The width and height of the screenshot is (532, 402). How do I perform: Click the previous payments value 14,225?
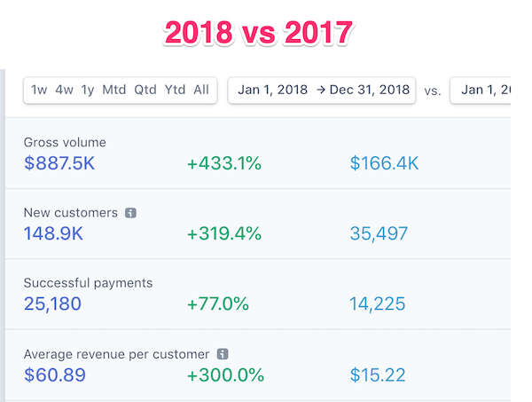(378, 304)
